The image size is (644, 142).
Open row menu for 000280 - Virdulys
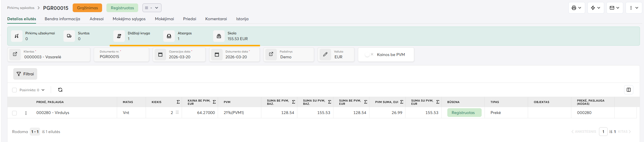(x=26, y=113)
